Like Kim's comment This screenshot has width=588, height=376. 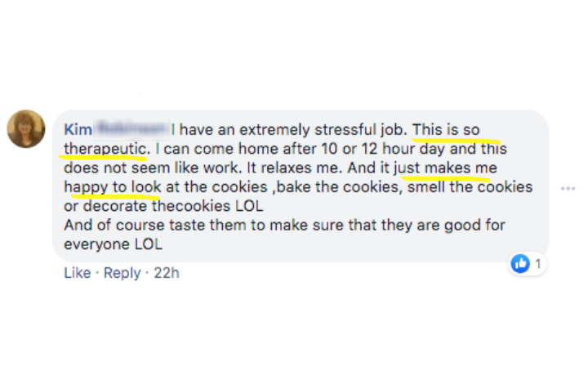(77, 273)
